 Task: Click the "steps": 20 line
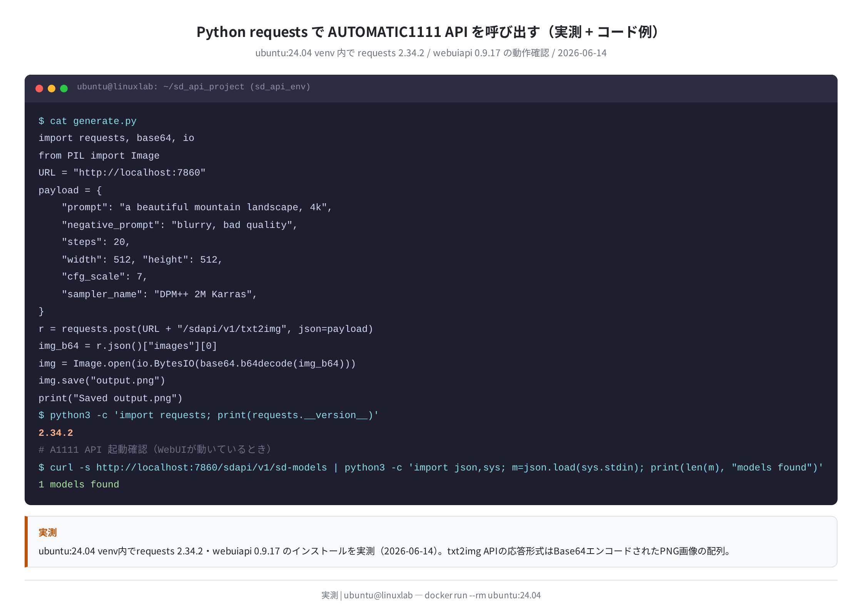tap(96, 242)
